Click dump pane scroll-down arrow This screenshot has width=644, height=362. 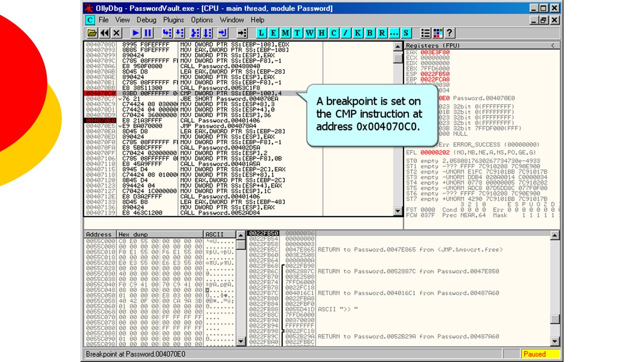coord(242,341)
